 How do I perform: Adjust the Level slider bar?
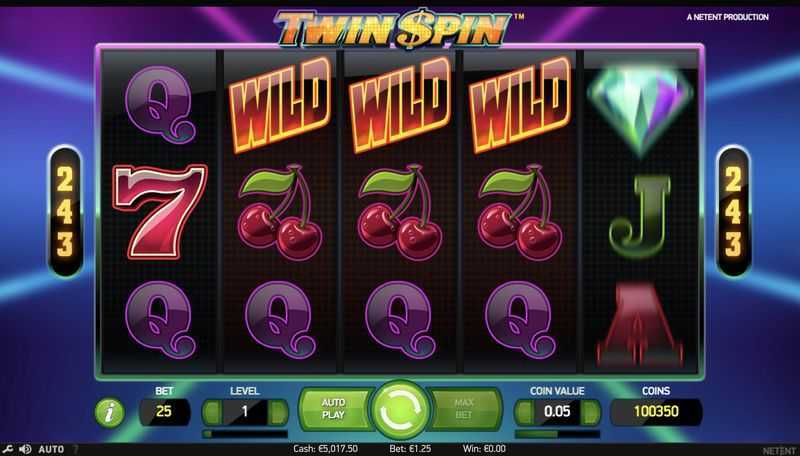pos(245,434)
